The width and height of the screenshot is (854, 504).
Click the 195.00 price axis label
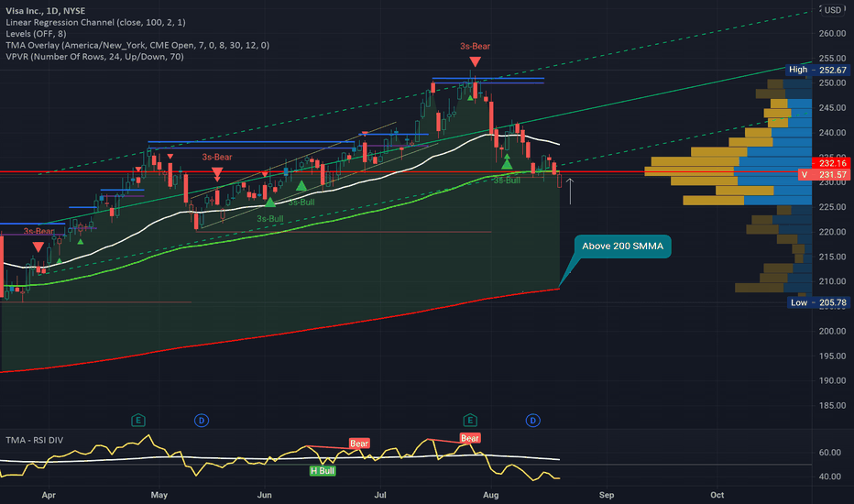tap(832, 356)
